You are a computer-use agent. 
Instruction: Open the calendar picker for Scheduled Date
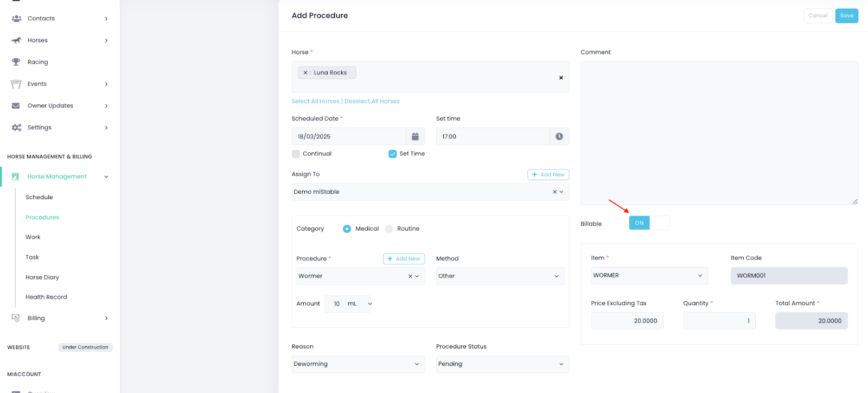[415, 137]
